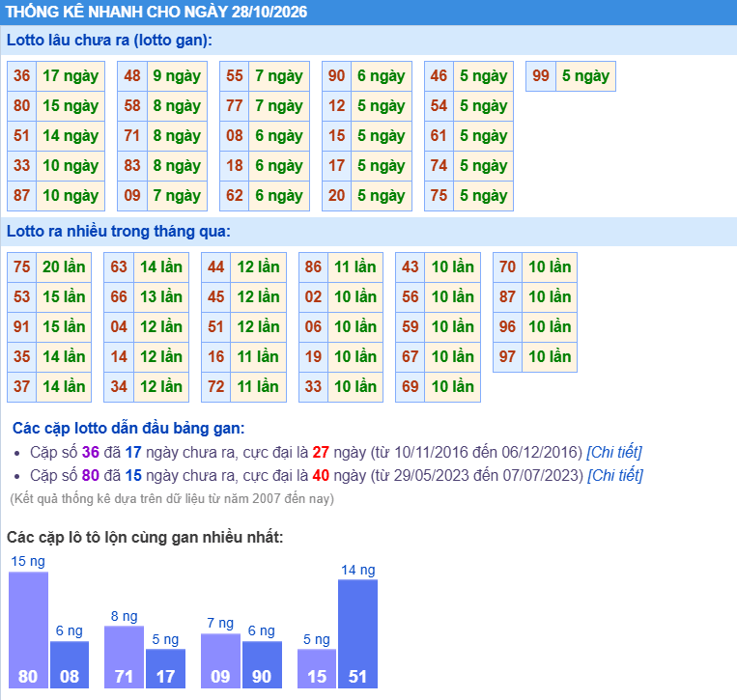
Task: Select number 54 in the gan table
Action: (439, 105)
